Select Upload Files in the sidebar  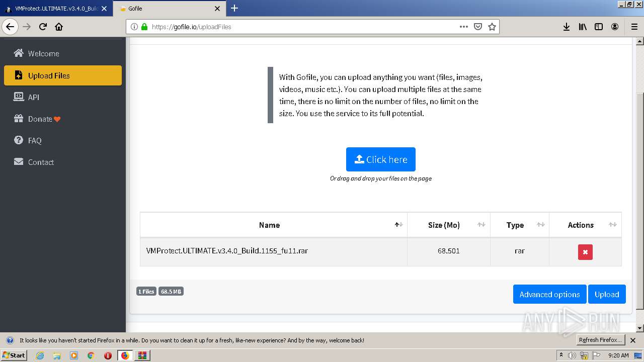[x=63, y=75]
